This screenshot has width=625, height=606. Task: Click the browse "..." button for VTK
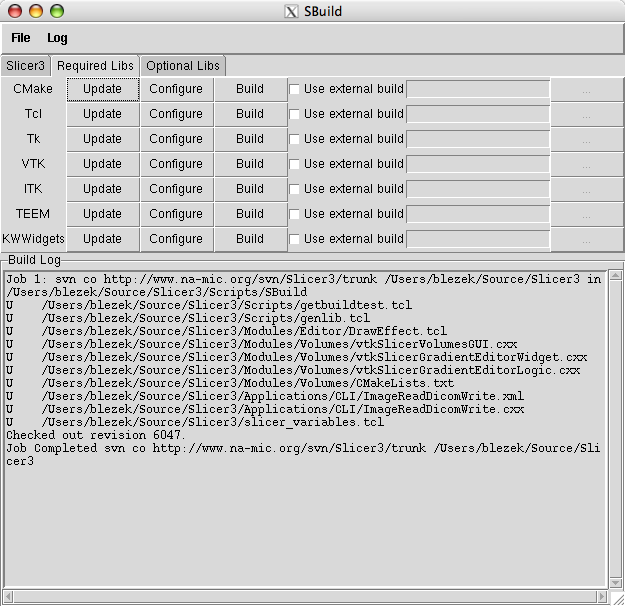[586, 164]
